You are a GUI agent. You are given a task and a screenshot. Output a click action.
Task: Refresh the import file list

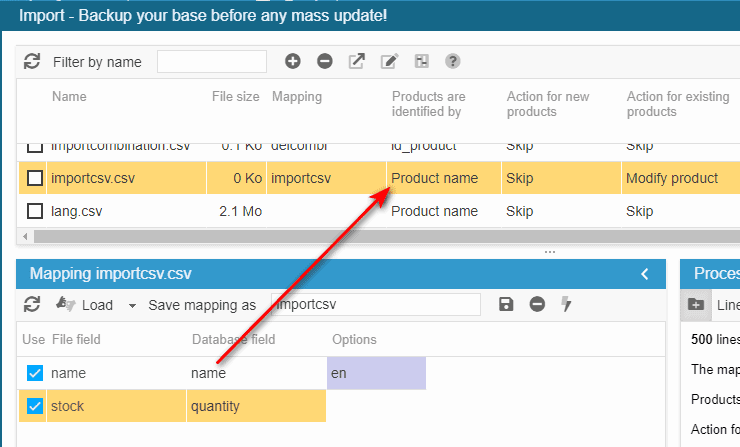(x=32, y=62)
